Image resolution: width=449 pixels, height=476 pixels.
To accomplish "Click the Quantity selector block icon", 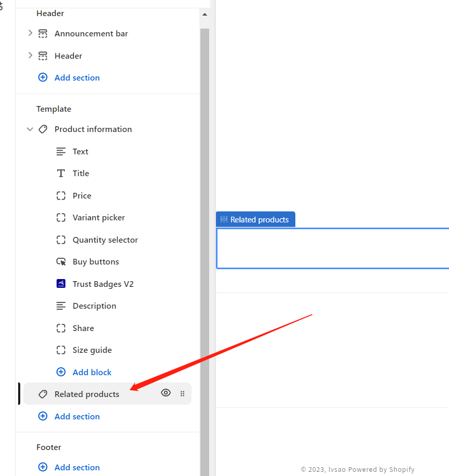I will tap(61, 240).
